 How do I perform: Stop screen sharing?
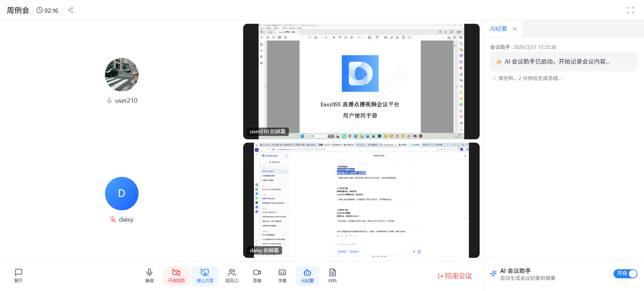[x=205, y=276]
